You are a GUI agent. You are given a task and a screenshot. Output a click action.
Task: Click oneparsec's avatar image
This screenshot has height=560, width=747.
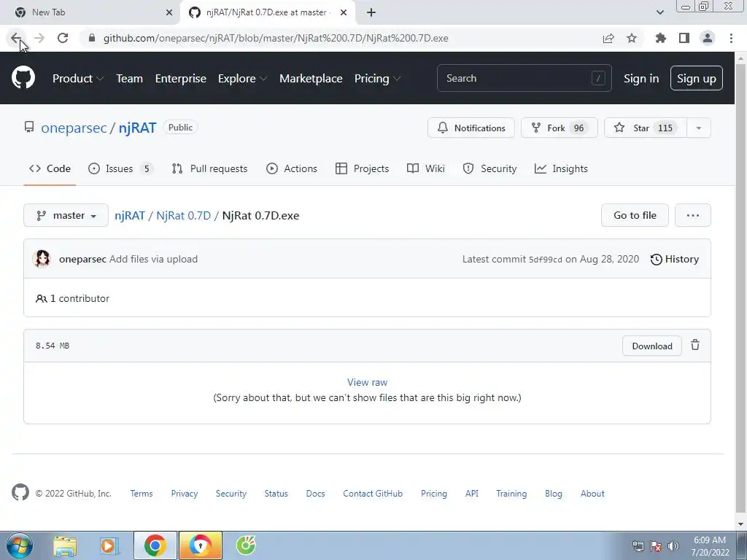(42, 259)
